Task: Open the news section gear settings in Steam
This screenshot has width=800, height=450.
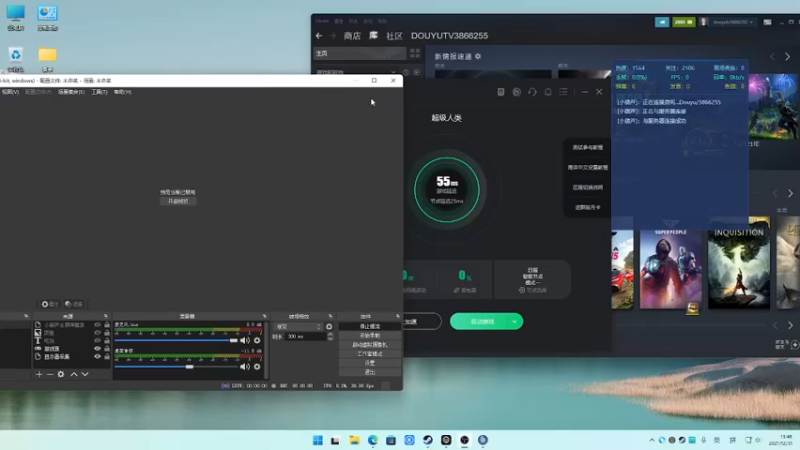Action: pos(478,56)
